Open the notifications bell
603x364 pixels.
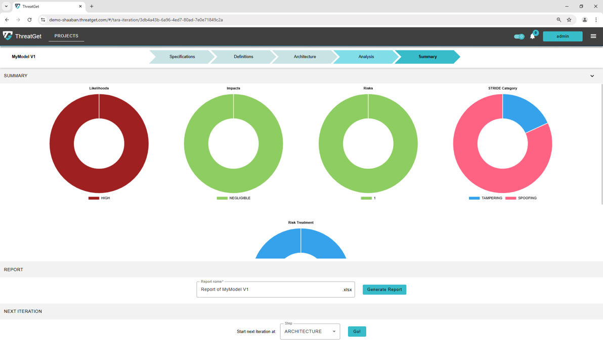point(532,36)
